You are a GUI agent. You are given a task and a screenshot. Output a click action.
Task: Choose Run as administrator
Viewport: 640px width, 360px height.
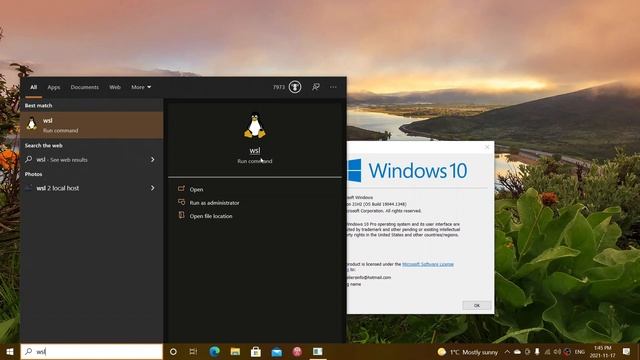tap(214, 203)
